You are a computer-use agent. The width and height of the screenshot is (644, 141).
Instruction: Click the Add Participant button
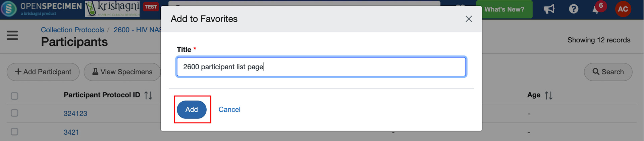(x=43, y=72)
